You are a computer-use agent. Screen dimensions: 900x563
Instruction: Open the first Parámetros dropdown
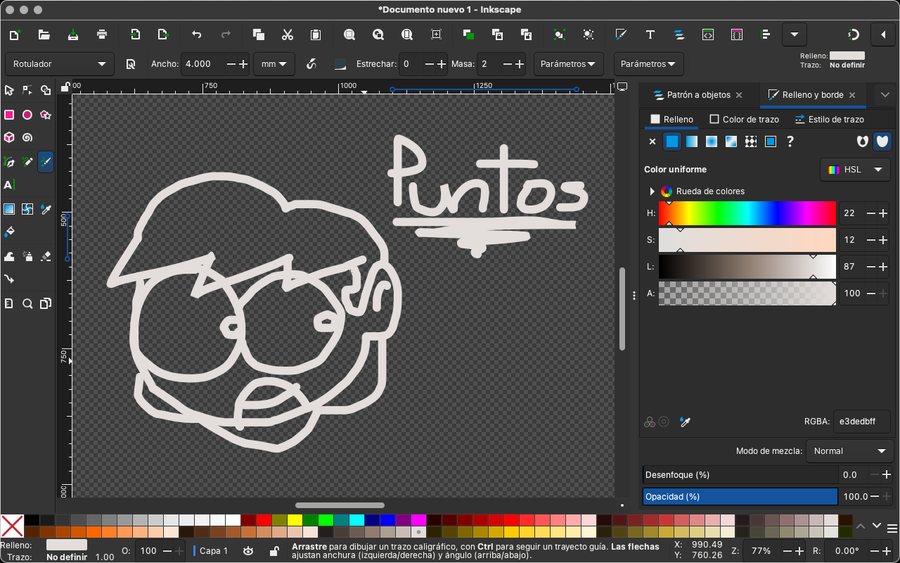click(x=568, y=64)
